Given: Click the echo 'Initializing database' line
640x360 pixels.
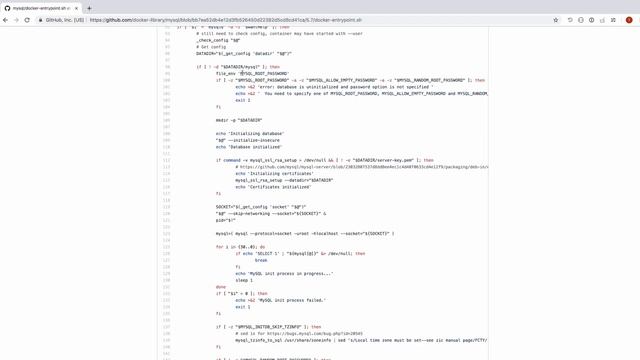Looking at the screenshot, I should pos(250,133).
